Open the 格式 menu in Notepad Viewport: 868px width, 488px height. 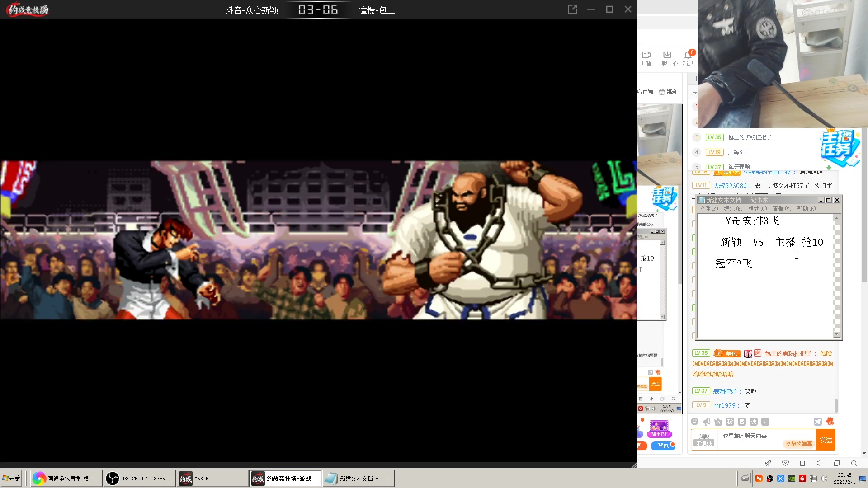pos(757,209)
